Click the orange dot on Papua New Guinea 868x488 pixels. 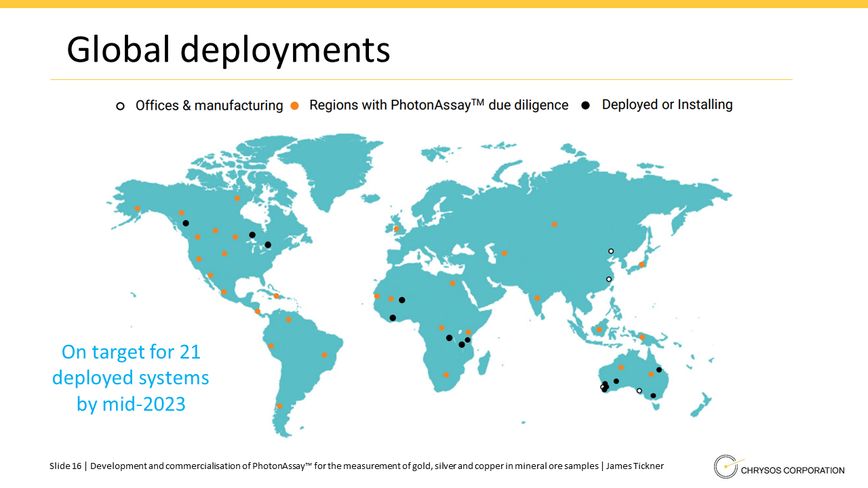(x=642, y=337)
